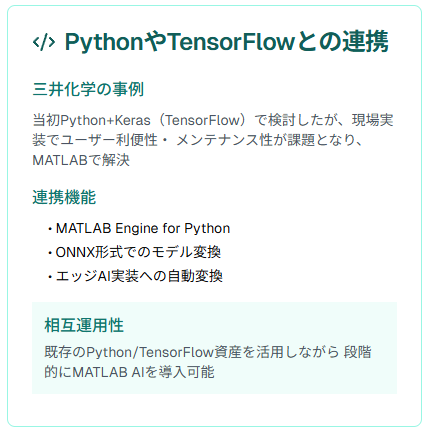Click bullet before エッジAI実装への自動変換
The image size is (428, 432).
[x=50, y=277]
